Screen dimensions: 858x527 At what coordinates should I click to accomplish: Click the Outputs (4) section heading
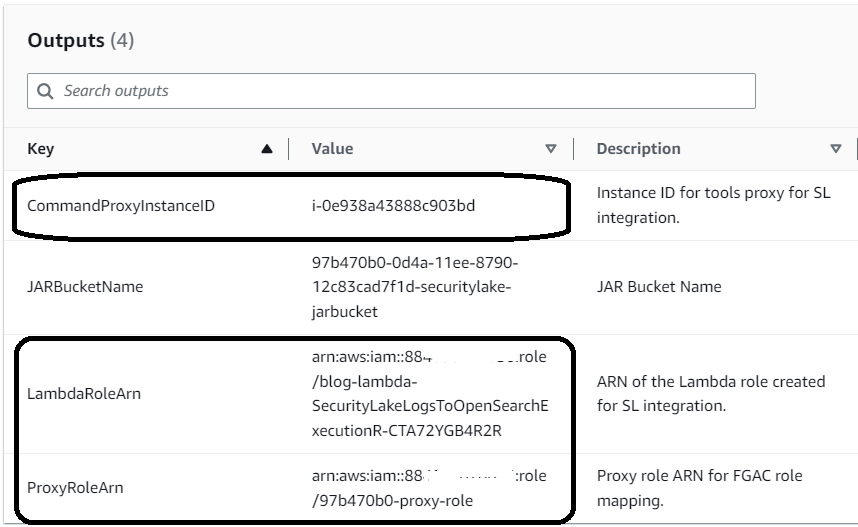click(x=80, y=41)
